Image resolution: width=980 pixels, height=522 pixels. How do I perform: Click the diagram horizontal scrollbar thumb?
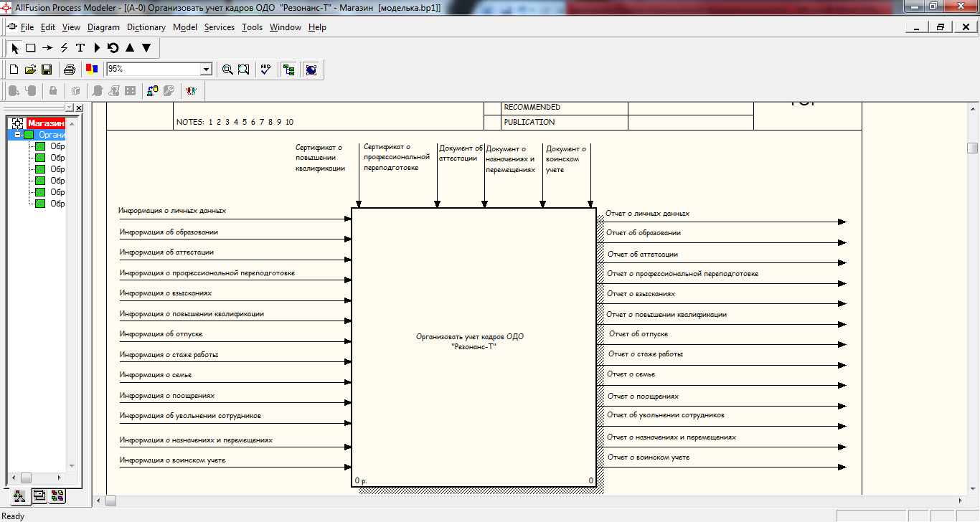(110, 500)
